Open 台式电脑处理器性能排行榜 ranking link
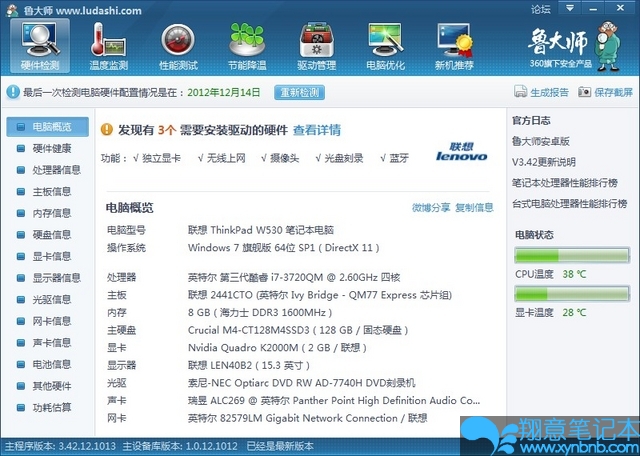This screenshot has width=640, height=456. [x=570, y=204]
